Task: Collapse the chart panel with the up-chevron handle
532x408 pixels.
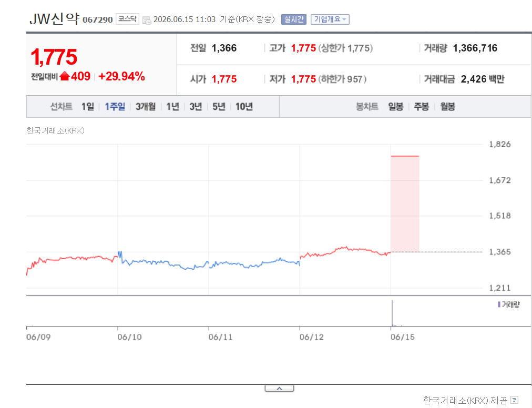Action: (279, 389)
